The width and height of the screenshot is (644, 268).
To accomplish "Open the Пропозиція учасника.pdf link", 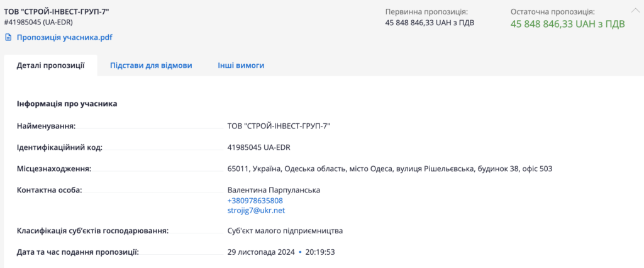I will click(64, 37).
